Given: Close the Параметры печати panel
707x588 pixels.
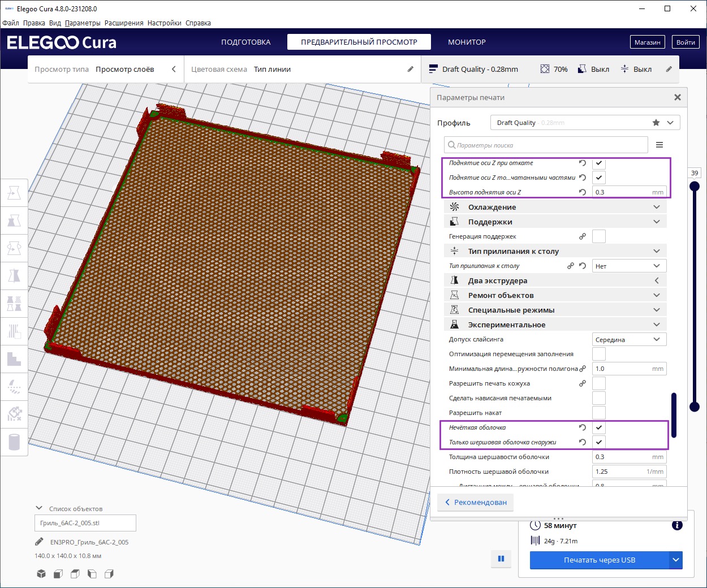Looking at the screenshot, I should (x=677, y=97).
